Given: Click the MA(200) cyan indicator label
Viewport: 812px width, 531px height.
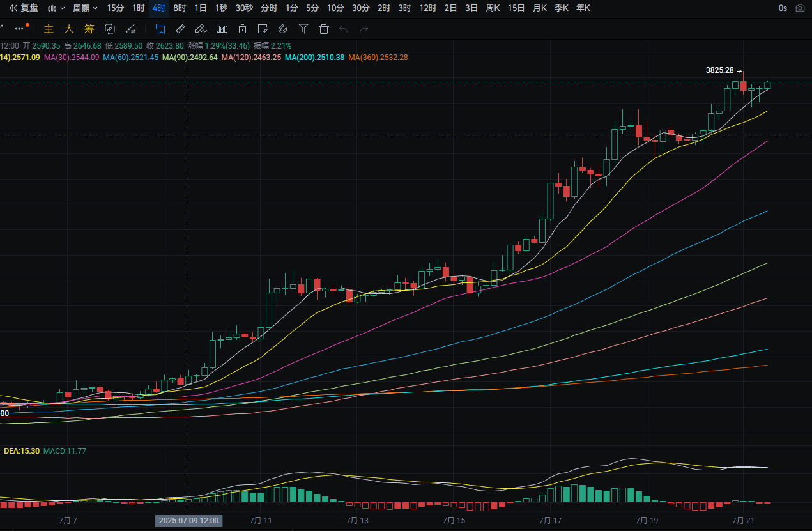Looking at the screenshot, I should point(314,57).
